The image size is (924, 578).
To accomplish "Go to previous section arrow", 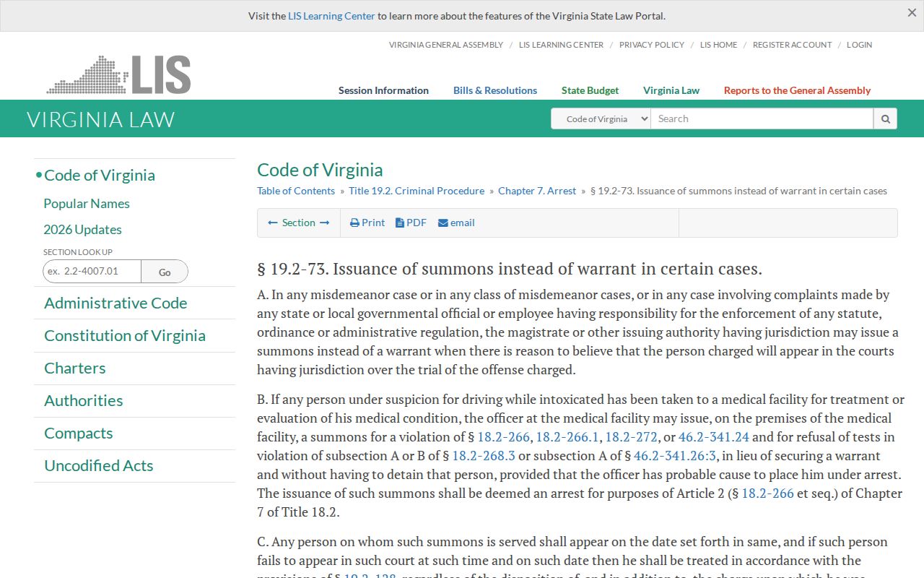I will click(x=273, y=223).
